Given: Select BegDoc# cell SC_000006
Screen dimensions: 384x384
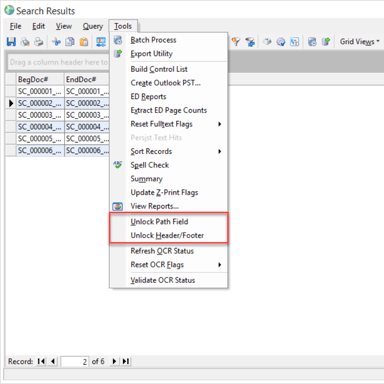Looking at the screenshot, I should 40,151.
